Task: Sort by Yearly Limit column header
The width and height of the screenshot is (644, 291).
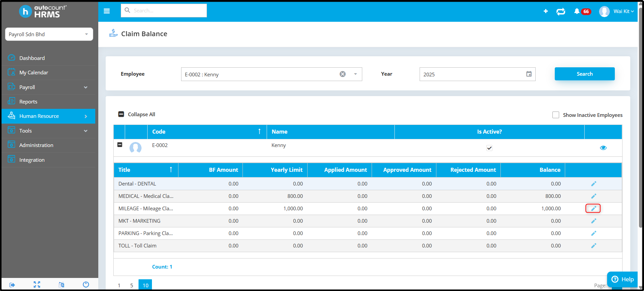Action: coord(275,170)
